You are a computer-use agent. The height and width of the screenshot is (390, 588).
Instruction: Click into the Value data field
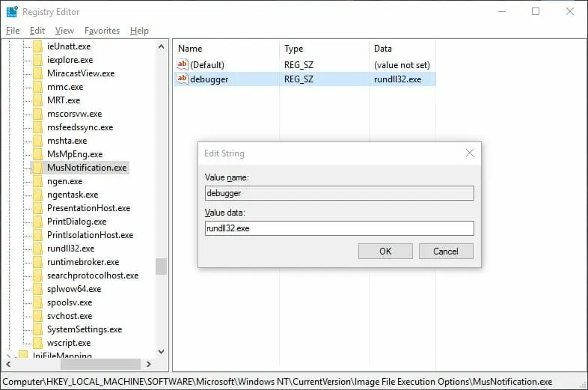[x=340, y=228]
